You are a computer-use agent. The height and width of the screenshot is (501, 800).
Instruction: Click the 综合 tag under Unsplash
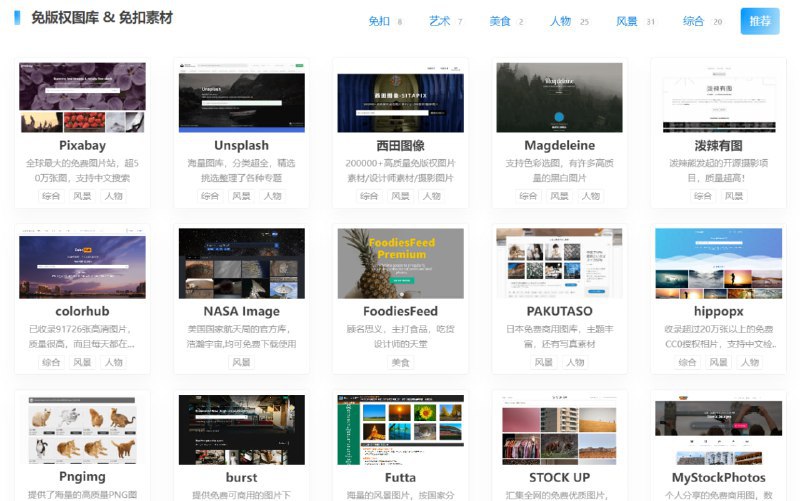(x=210, y=196)
